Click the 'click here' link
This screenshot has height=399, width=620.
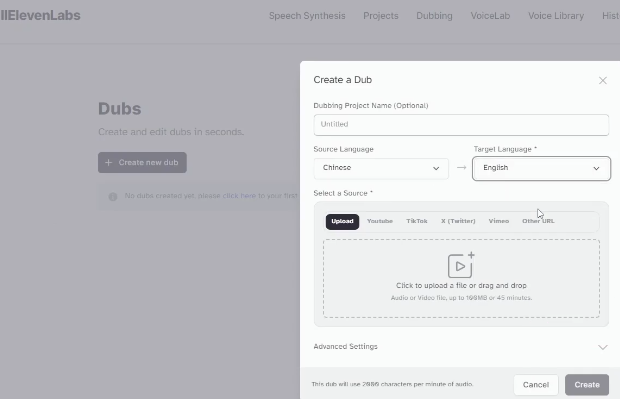tap(239, 196)
